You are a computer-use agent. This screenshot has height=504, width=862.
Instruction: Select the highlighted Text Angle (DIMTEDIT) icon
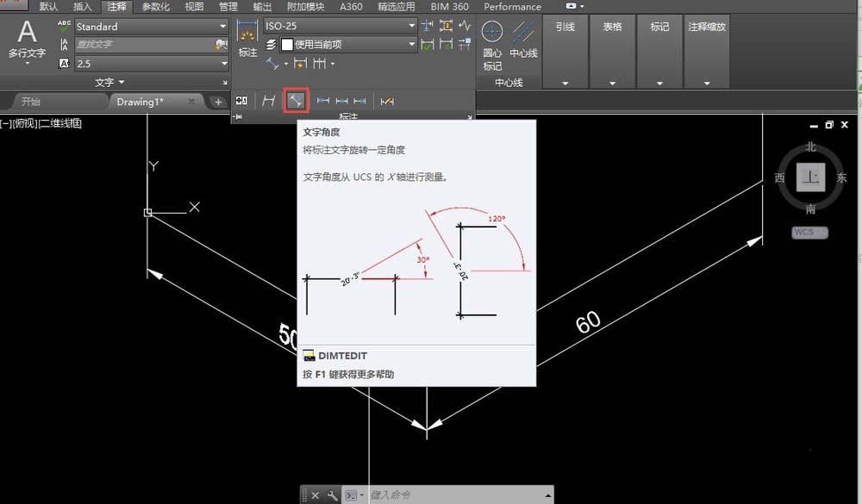297,100
